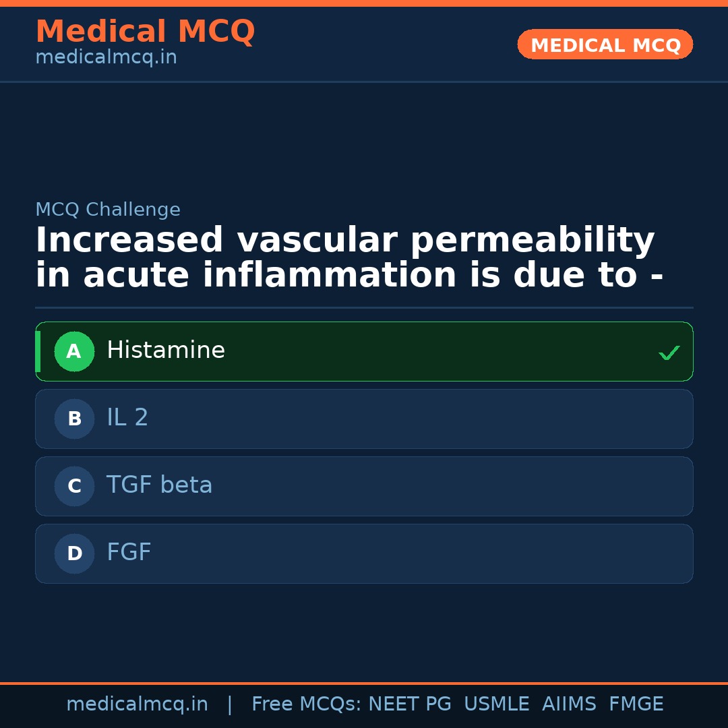Viewport: 728px width, 728px height.
Task: Click the question text about vascular permeability
Action: point(348,258)
